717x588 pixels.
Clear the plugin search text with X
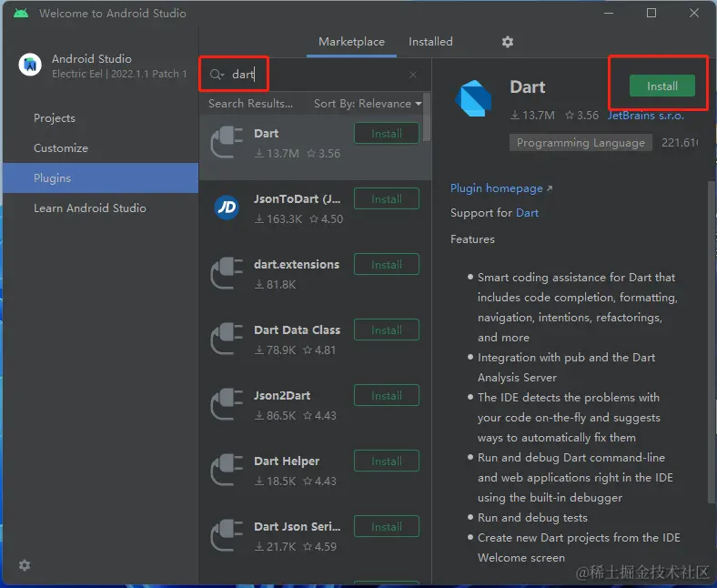click(x=413, y=75)
